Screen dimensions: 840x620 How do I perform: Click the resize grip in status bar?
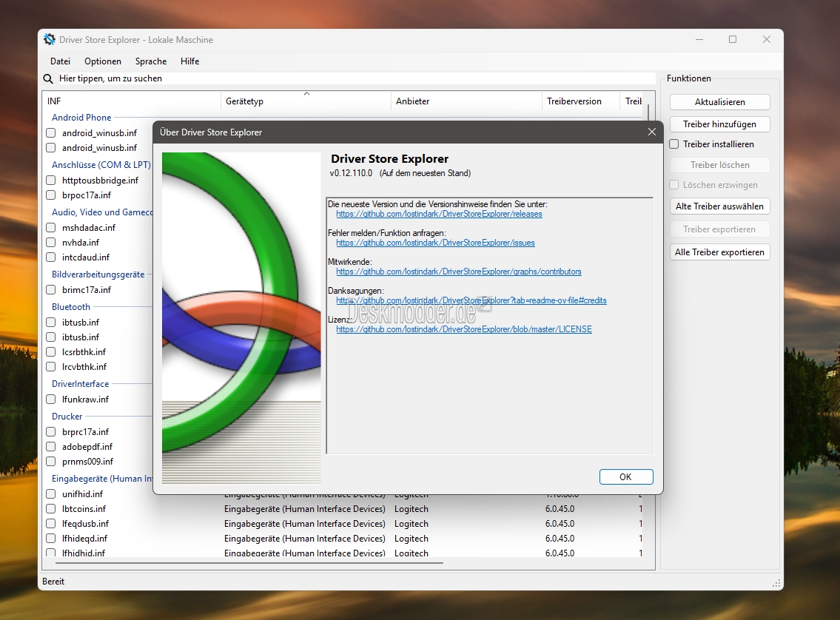776,584
